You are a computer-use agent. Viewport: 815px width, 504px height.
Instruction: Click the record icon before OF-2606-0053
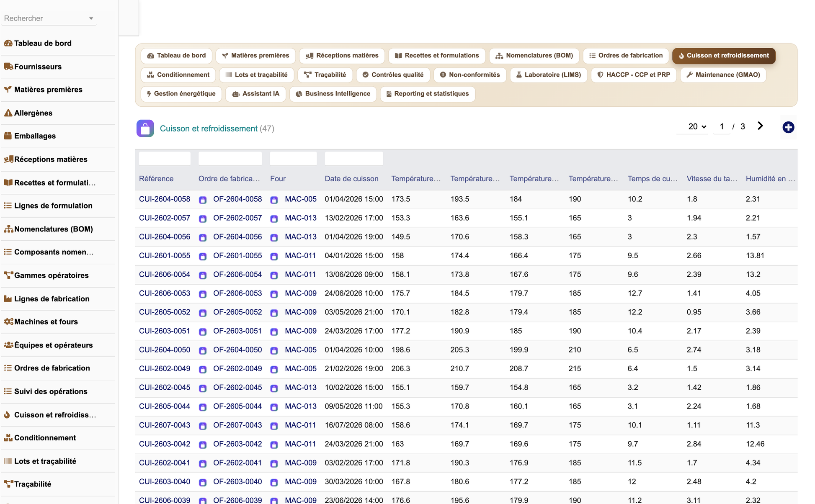[x=203, y=294]
